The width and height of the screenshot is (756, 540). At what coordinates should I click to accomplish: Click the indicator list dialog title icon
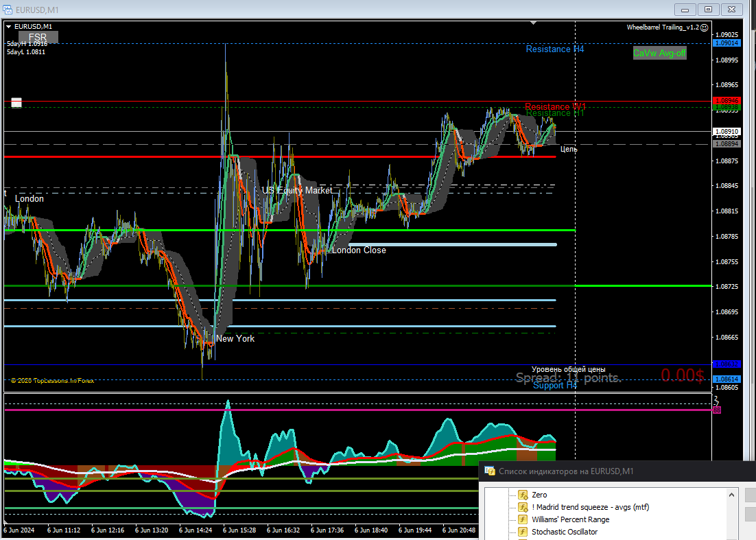[x=490, y=471]
